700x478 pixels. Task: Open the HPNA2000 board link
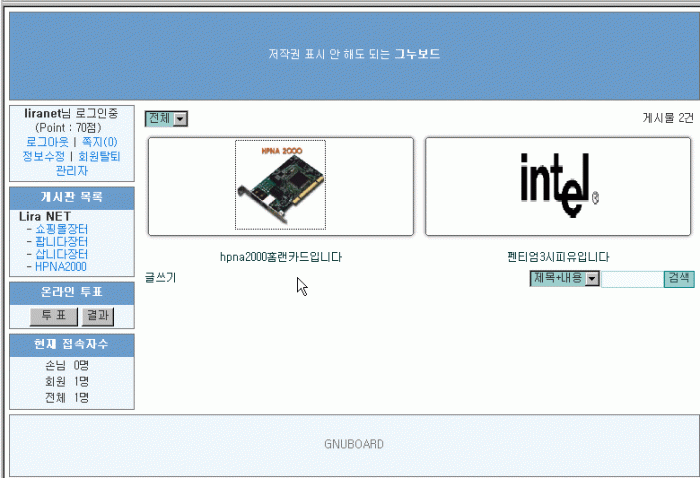[61, 266]
